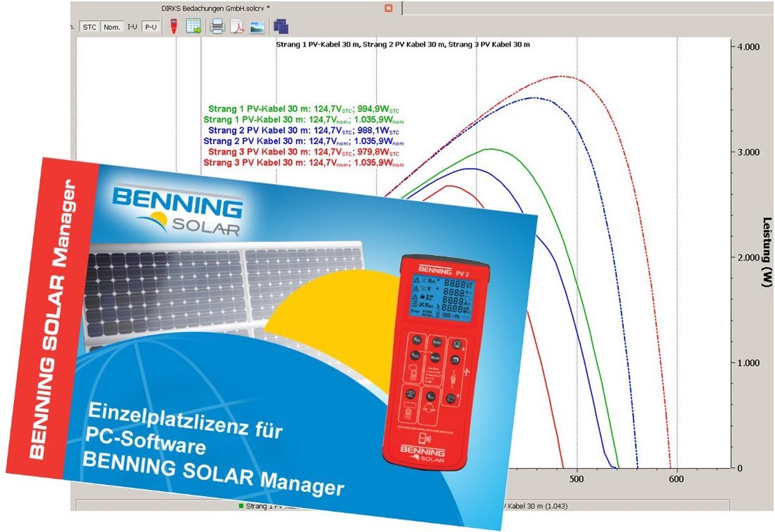The image size is (775, 532).
Task: Click the 500 voltage axis label
Action: [577, 480]
